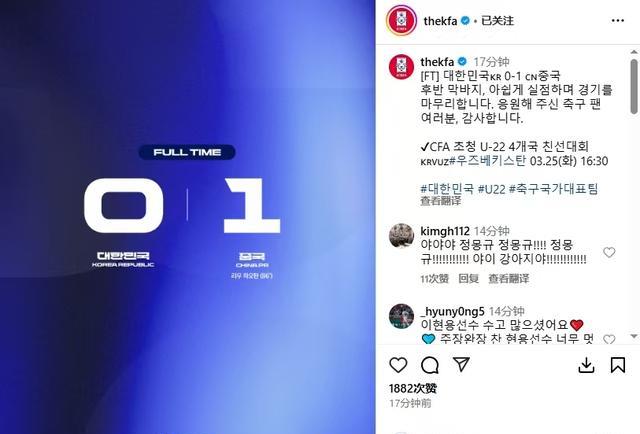Click thekfa profile avatar in the header
The image size is (640, 434).
402,20
